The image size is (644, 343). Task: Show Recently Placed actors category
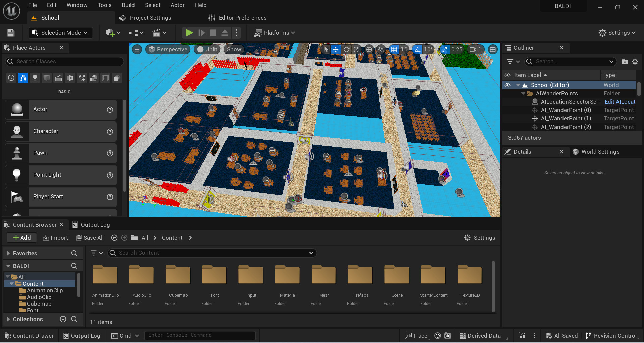pos(11,78)
